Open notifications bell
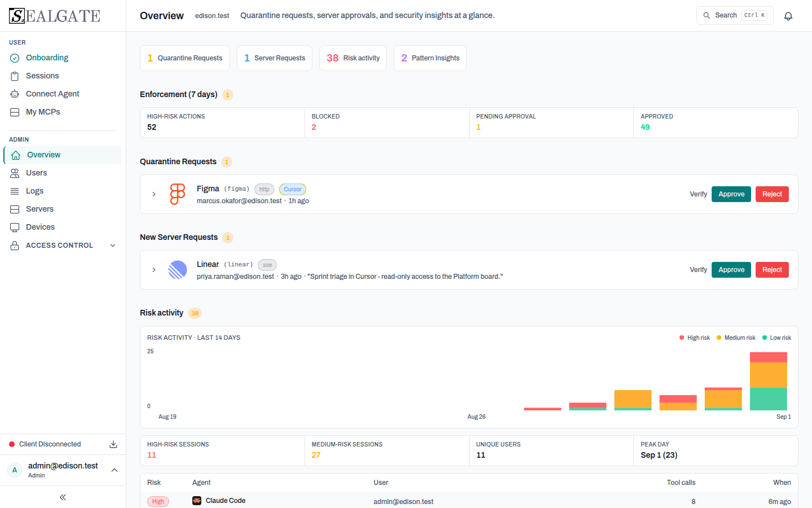 (788, 16)
